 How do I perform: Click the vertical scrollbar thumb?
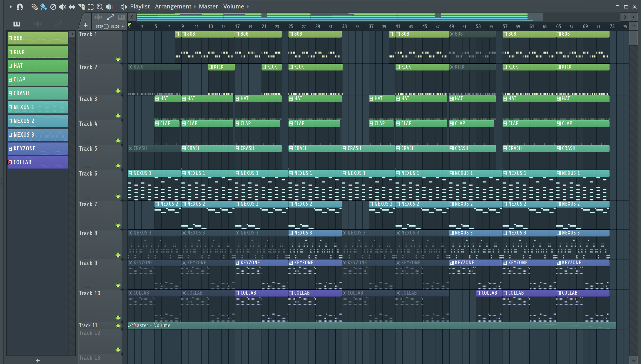pos(633,38)
